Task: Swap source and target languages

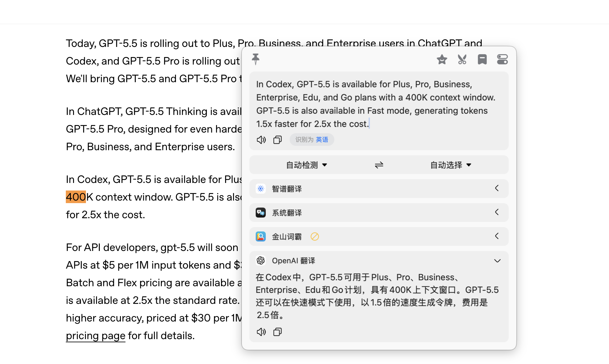Action: pos(379,165)
